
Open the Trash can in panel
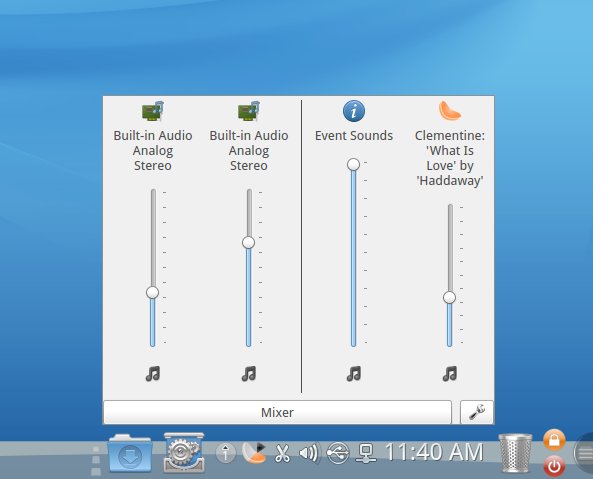click(515, 453)
